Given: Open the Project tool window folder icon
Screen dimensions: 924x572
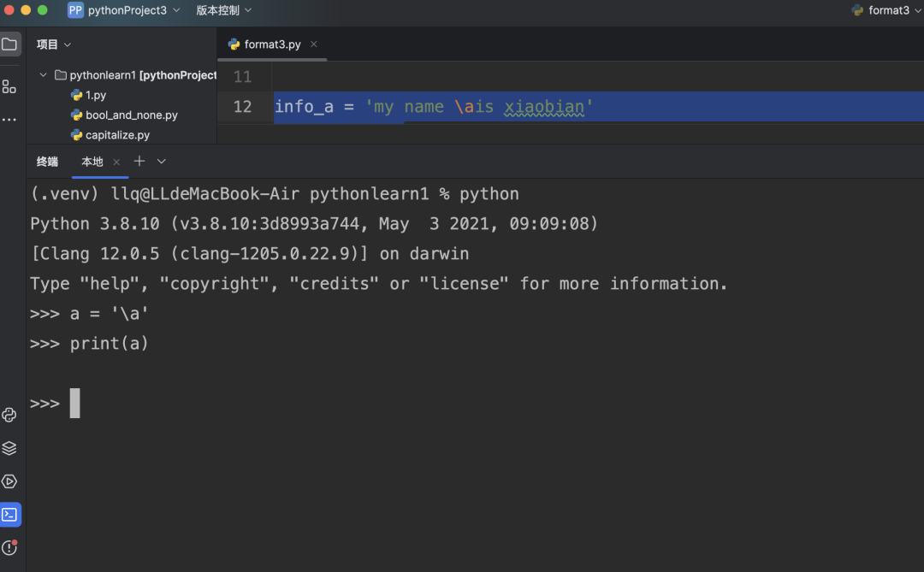Looking at the screenshot, I should (9, 44).
